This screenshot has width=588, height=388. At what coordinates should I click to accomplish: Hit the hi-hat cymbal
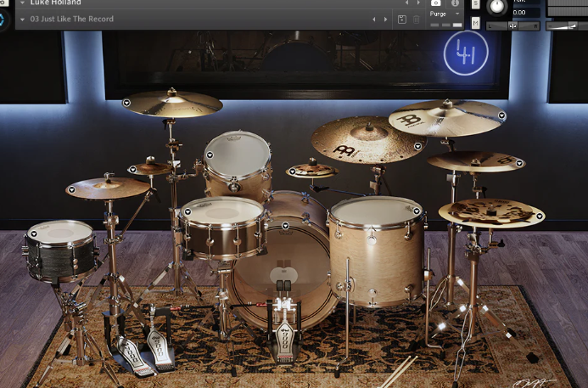click(108, 188)
